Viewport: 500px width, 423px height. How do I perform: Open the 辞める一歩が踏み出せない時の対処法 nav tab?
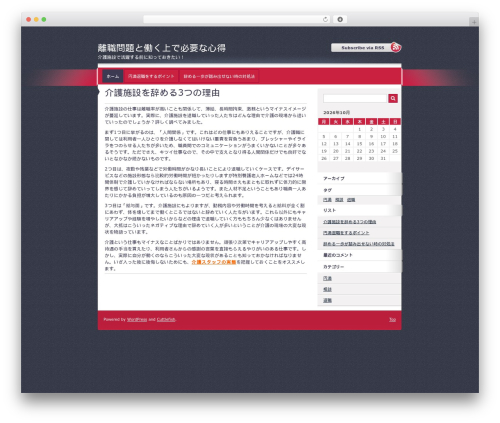(x=219, y=76)
